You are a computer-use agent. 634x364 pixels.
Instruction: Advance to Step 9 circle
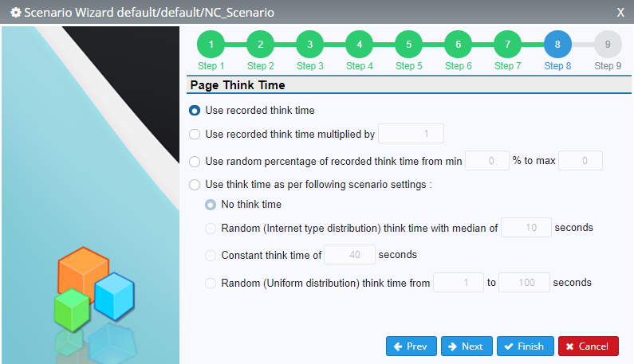click(x=608, y=44)
